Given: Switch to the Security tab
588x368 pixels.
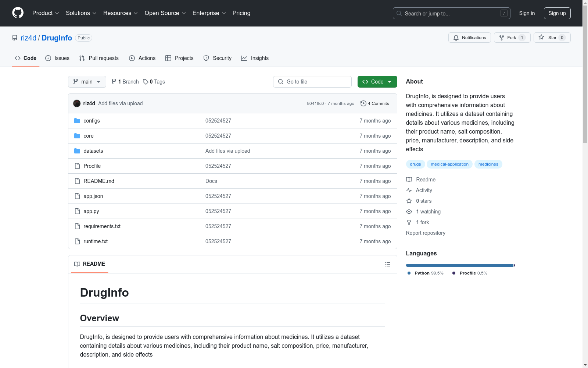Looking at the screenshot, I should [218, 58].
